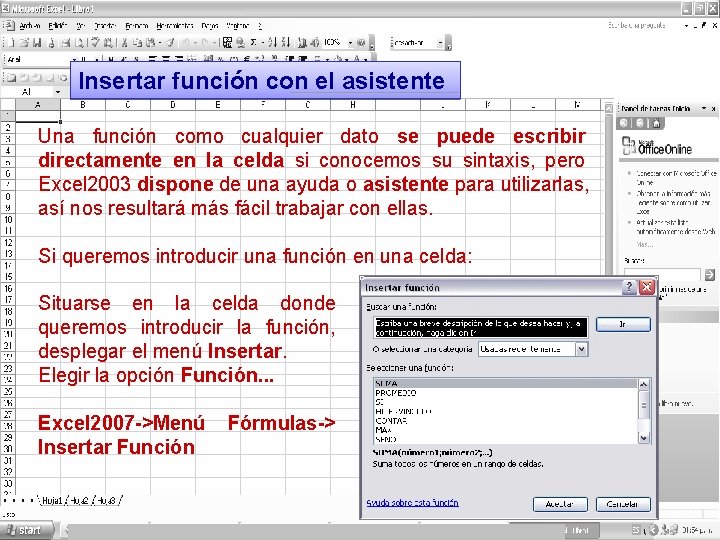Select CONTAR in the function list

click(x=505, y=421)
